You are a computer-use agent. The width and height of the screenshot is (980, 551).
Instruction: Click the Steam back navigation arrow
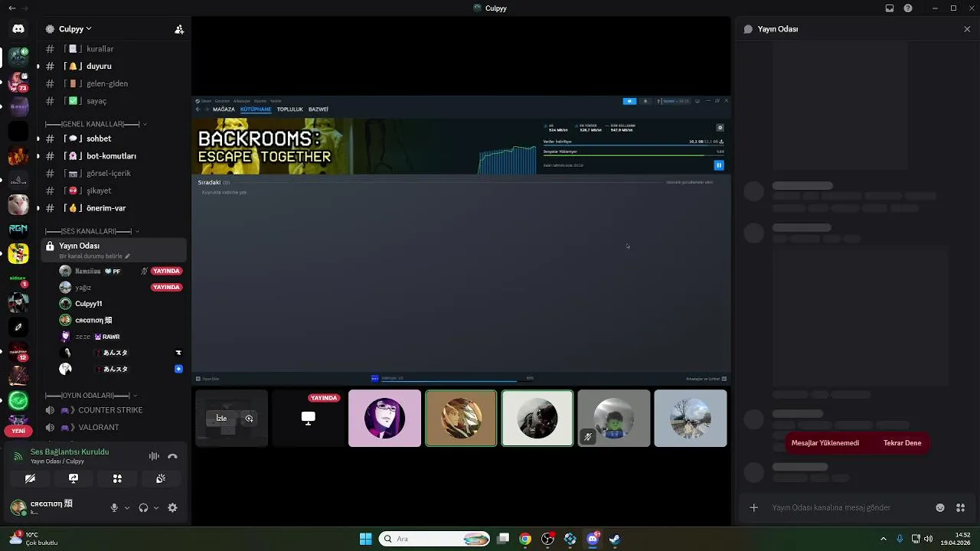(x=198, y=109)
